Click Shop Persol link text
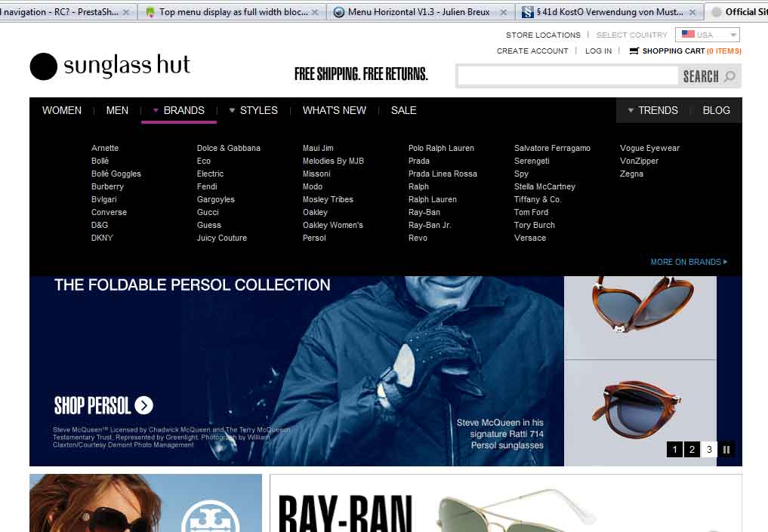 click(x=92, y=406)
